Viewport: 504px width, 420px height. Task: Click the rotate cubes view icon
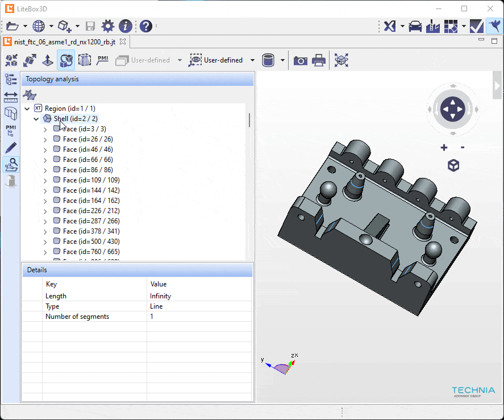tap(30, 60)
